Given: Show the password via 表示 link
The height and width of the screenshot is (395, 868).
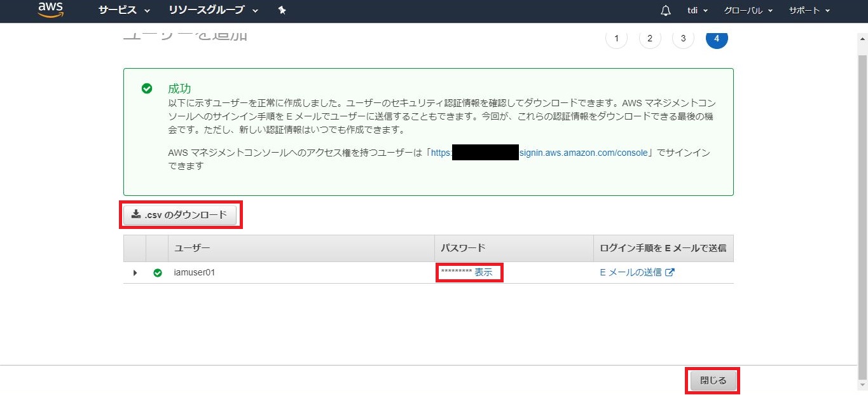Looking at the screenshot, I should (483, 272).
